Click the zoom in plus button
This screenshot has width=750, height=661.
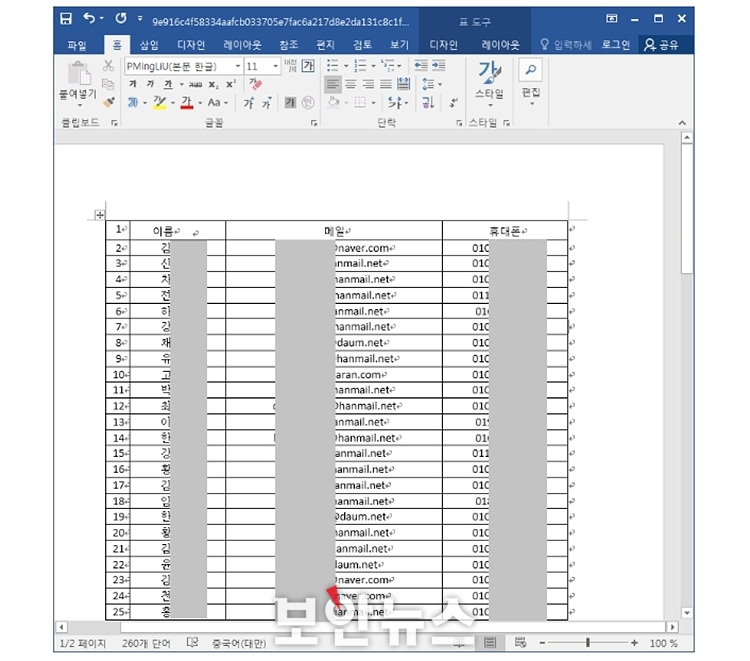(634, 643)
